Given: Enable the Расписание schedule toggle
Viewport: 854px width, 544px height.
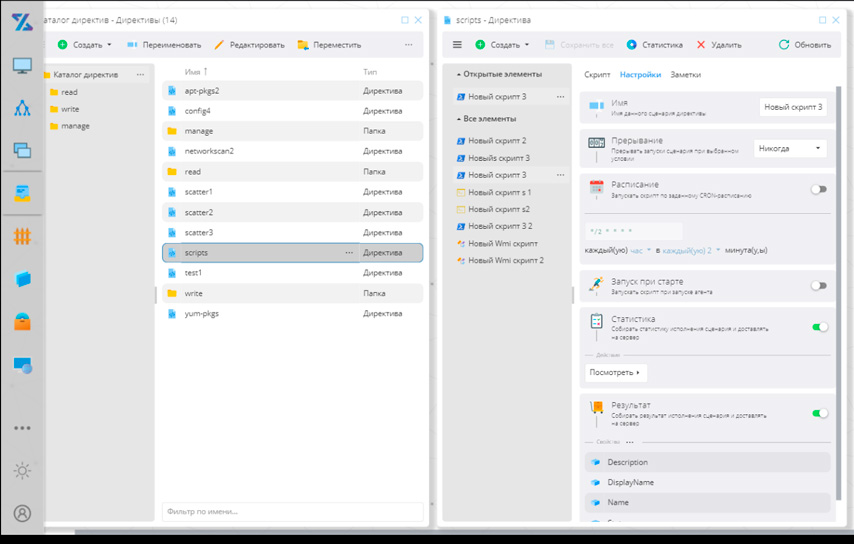Looking at the screenshot, I should (x=819, y=189).
